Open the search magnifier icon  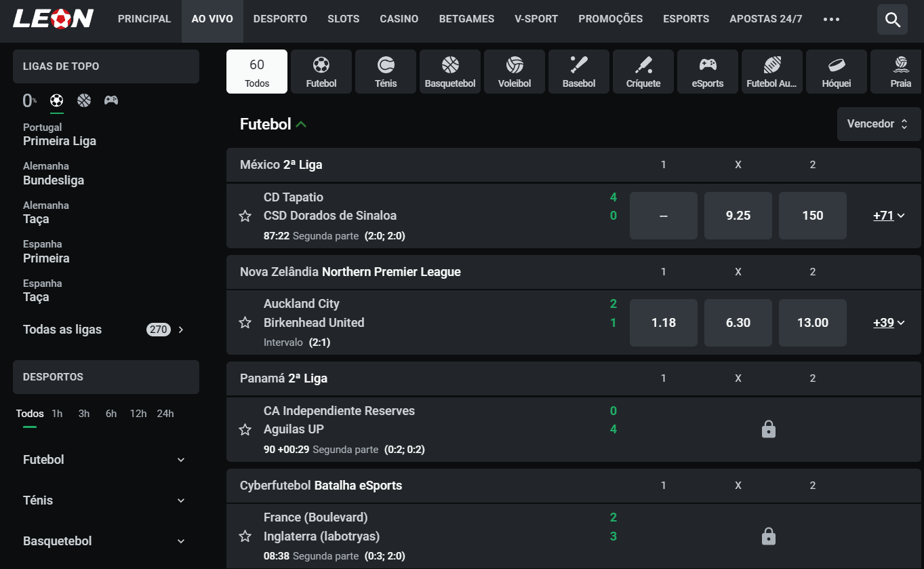pos(892,19)
